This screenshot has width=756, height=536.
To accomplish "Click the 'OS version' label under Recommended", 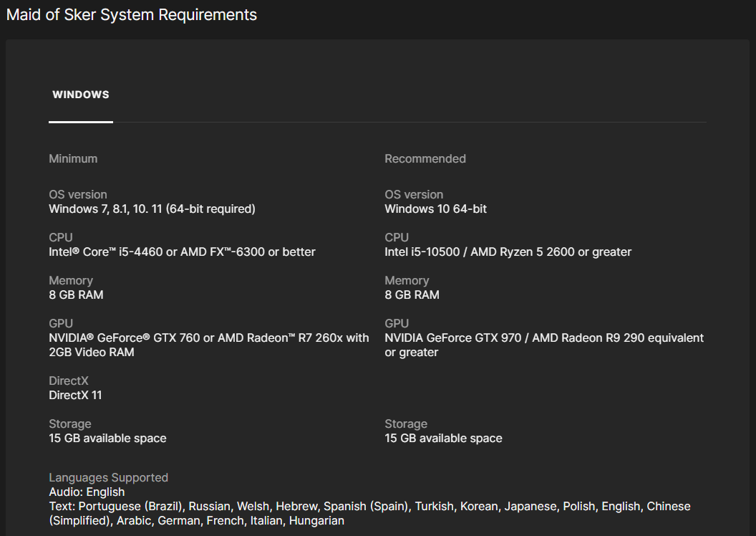I will [414, 194].
